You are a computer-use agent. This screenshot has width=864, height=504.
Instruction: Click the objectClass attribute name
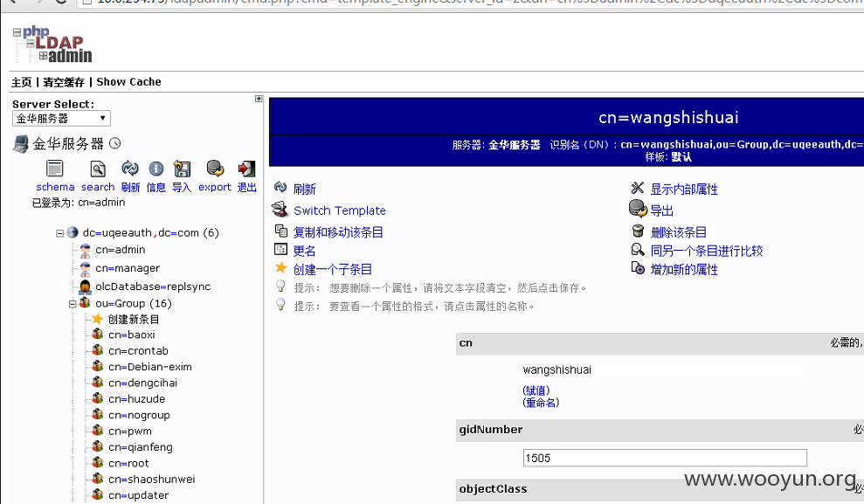(x=493, y=488)
